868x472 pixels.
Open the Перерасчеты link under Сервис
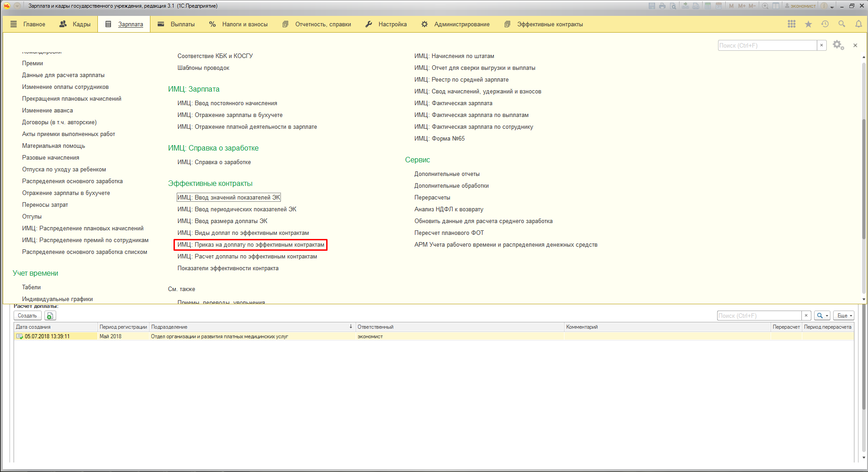(432, 198)
